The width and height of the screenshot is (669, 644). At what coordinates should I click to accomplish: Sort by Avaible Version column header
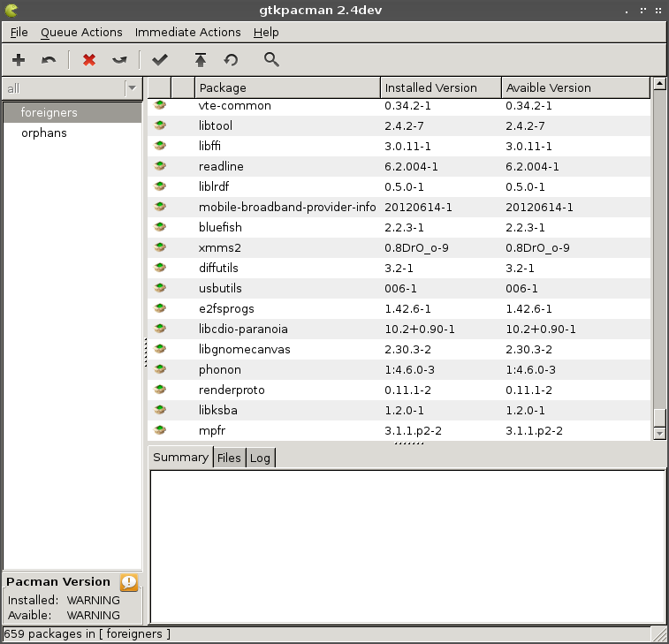(x=575, y=87)
